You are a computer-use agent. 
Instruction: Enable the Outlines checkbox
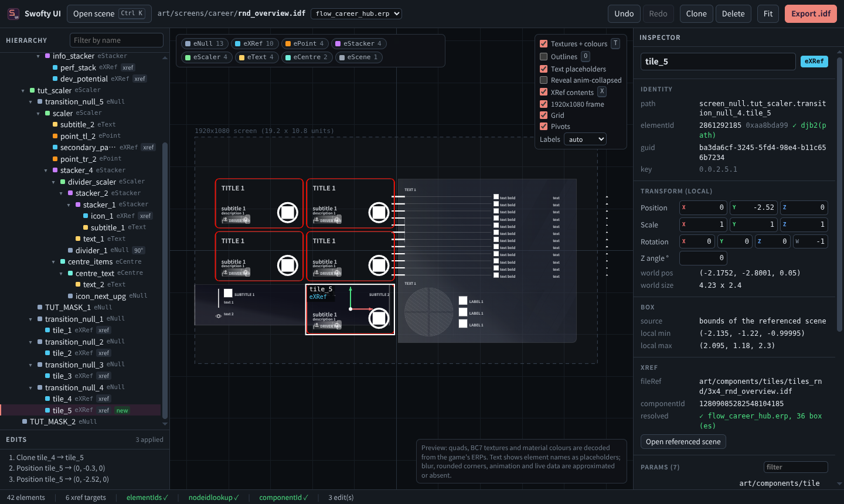pos(543,57)
